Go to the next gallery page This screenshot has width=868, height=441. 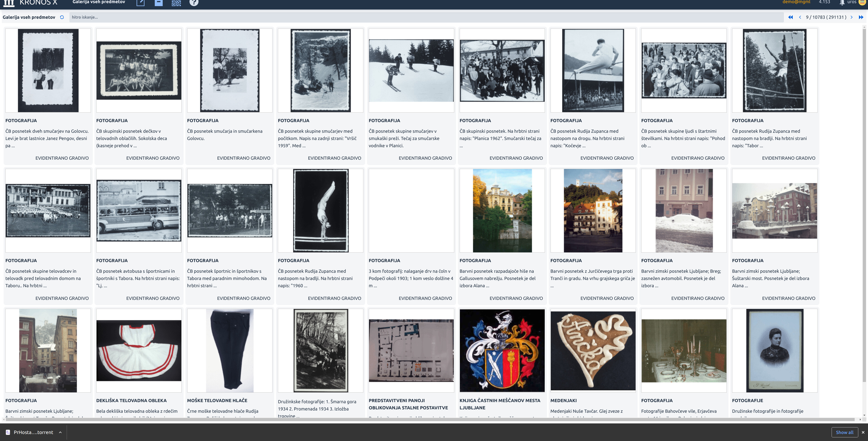coord(851,17)
